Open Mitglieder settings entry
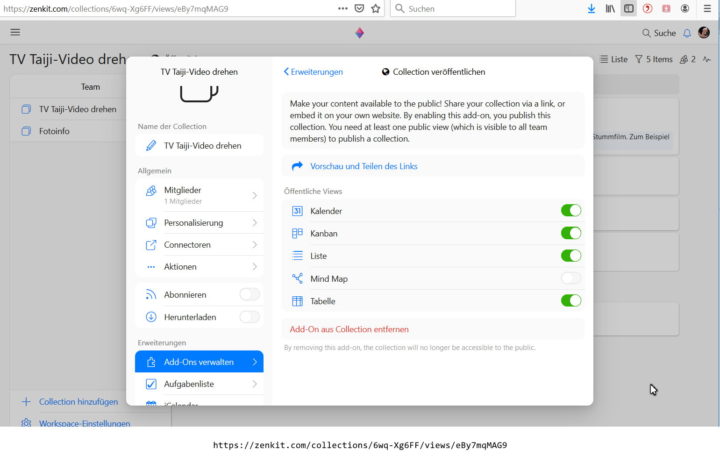 click(x=199, y=195)
